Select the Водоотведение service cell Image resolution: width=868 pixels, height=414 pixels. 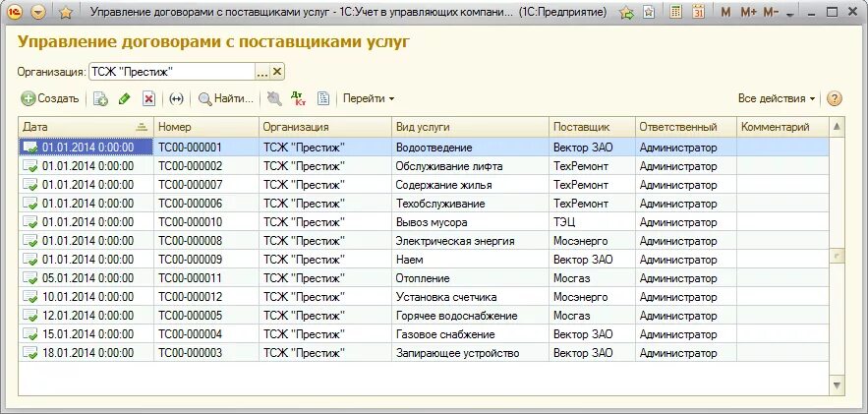pos(470,148)
